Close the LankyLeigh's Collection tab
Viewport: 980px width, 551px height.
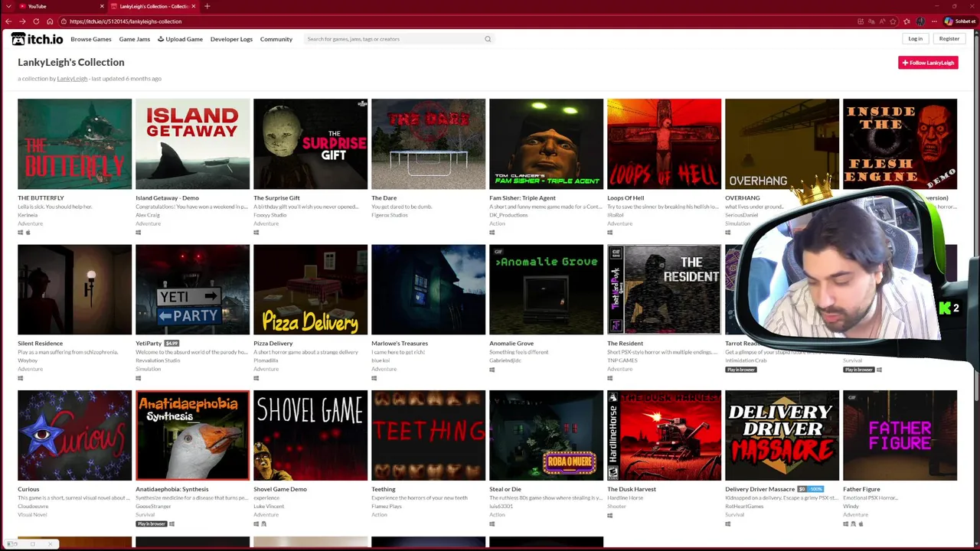point(194,6)
